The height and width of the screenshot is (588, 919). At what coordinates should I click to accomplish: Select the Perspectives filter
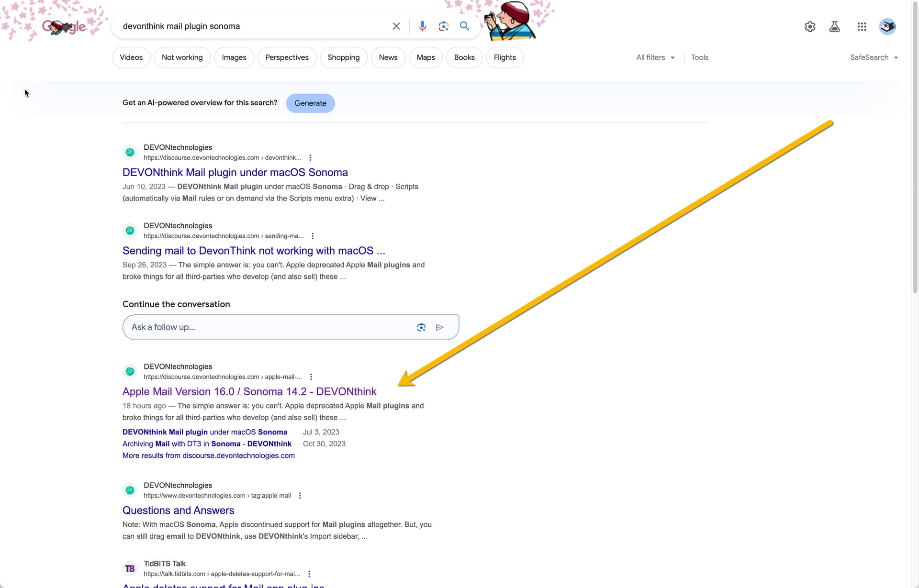click(x=287, y=57)
